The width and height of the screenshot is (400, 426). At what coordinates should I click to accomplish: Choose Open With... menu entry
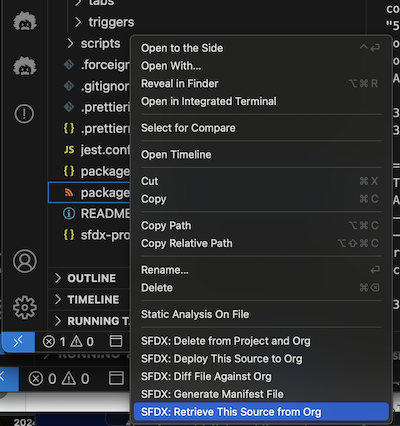261,66
